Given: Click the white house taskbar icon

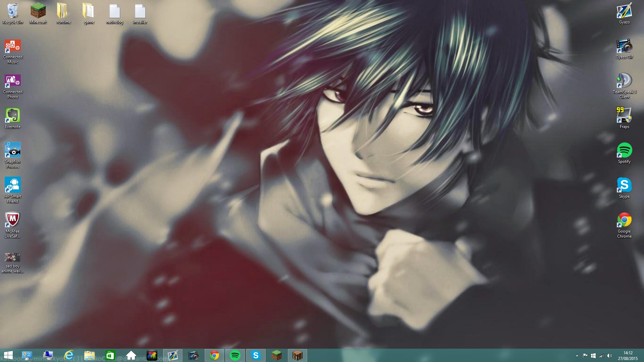Looking at the screenshot, I should (131, 355).
